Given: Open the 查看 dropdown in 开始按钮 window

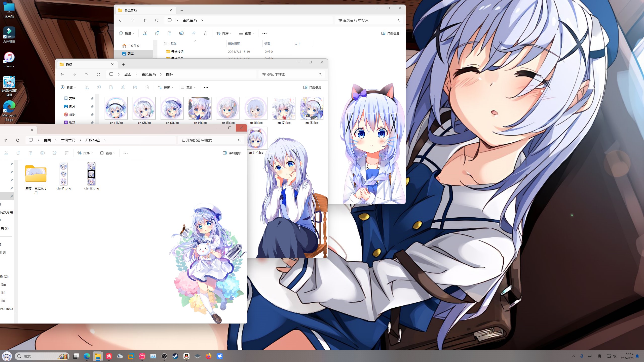Looking at the screenshot, I should coord(108,153).
